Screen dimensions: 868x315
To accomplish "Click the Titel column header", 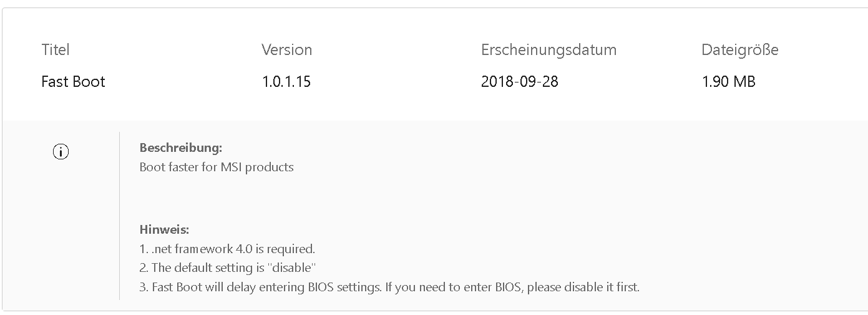I will pos(56,50).
